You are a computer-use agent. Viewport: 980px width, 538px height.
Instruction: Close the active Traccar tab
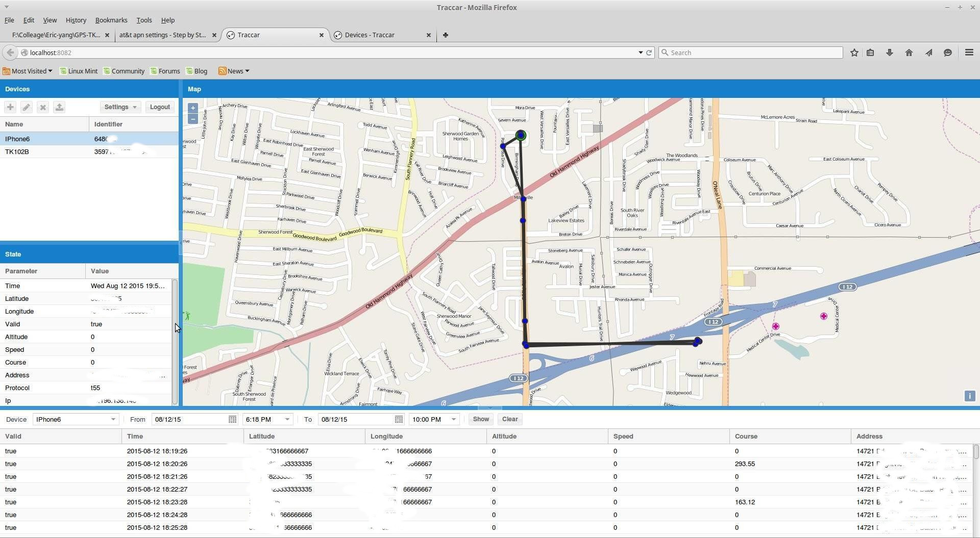(321, 35)
